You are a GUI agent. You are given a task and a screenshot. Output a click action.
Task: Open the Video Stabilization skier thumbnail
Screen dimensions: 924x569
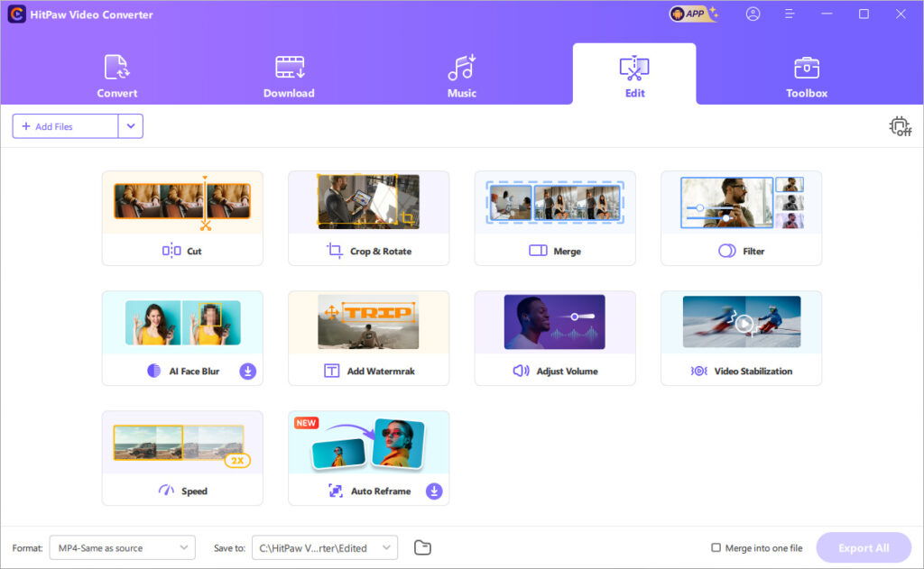coord(742,322)
